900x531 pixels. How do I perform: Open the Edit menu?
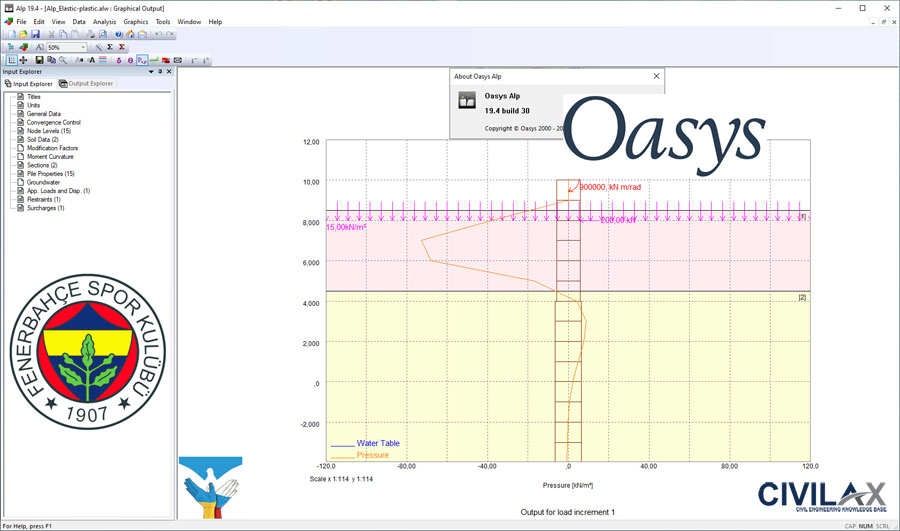point(38,22)
